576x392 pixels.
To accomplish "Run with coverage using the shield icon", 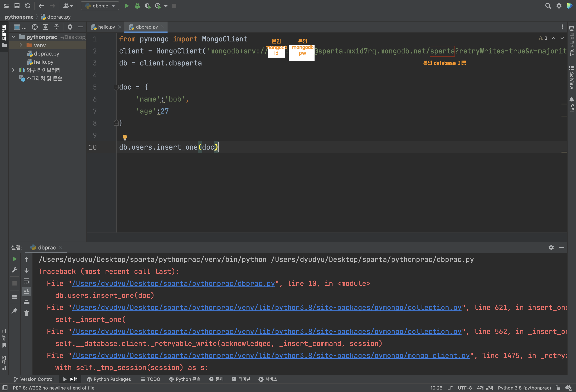I will click(x=148, y=6).
